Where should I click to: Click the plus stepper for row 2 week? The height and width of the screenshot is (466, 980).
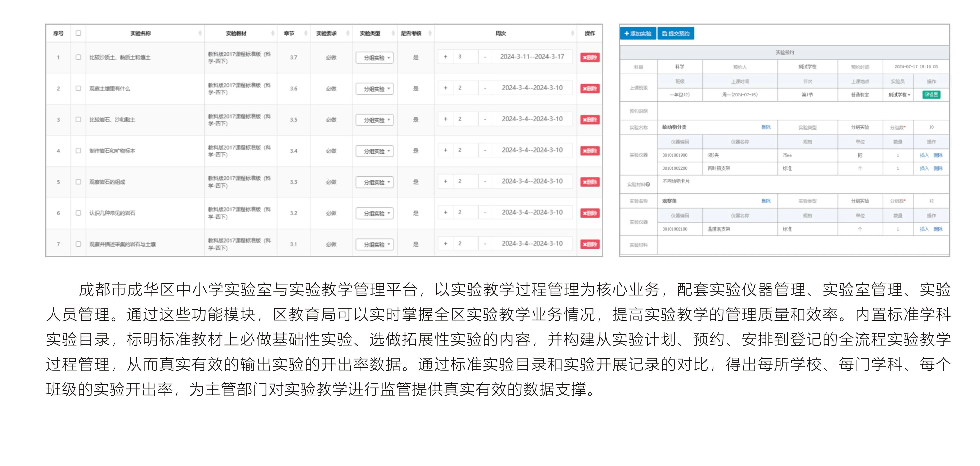click(x=445, y=88)
